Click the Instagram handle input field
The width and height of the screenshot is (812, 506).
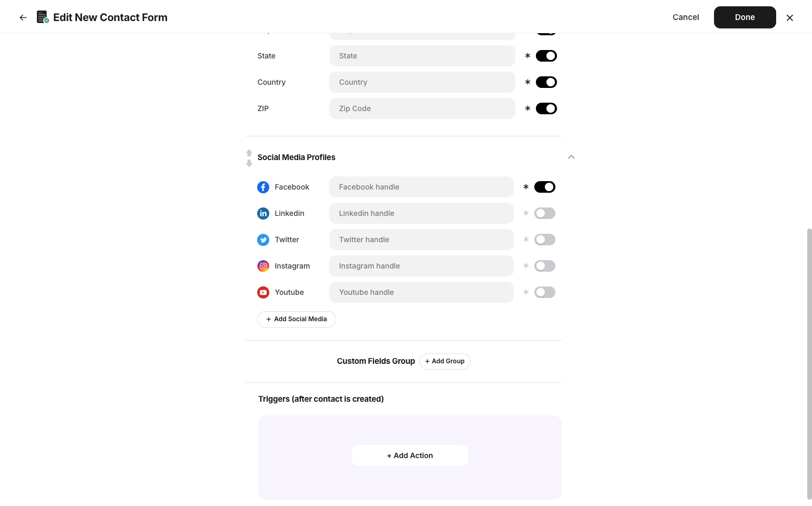(422, 266)
